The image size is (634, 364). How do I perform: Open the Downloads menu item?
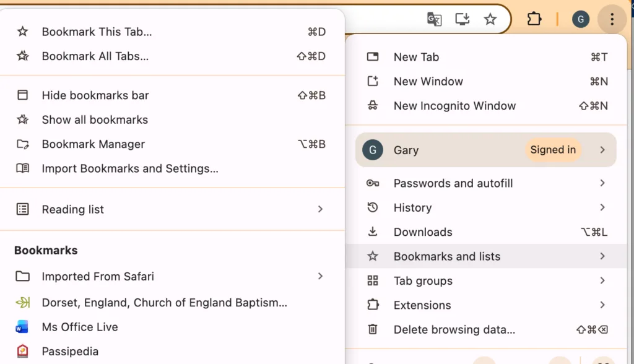487,232
